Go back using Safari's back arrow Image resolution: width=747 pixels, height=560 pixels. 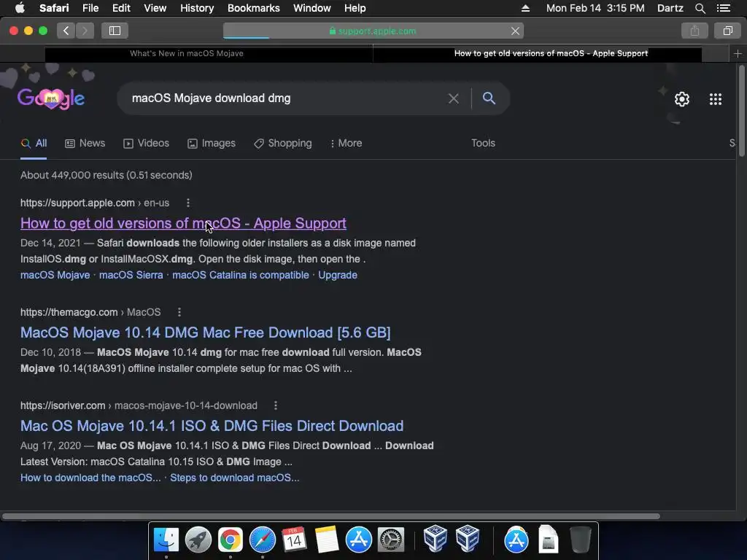(x=66, y=31)
